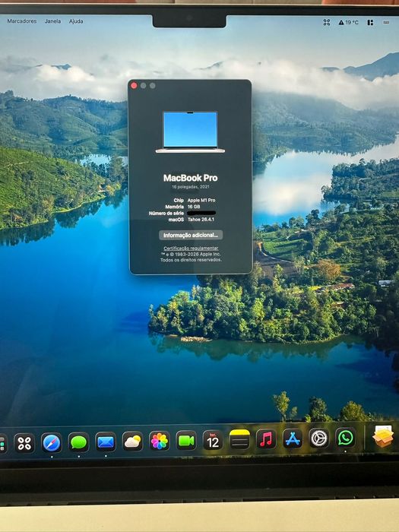This screenshot has width=399, height=532.
Task: Open Messages app in the Dock
Action: click(x=78, y=442)
